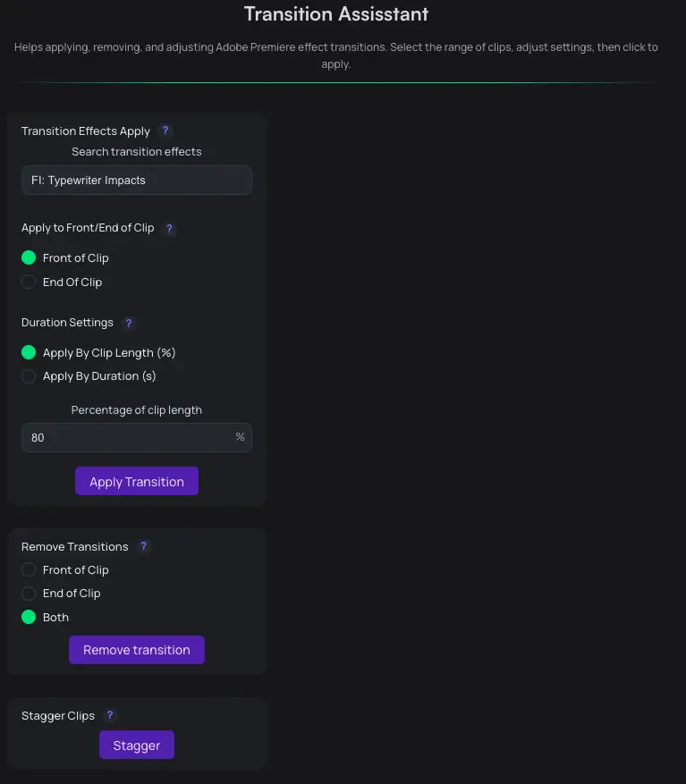The height and width of the screenshot is (784, 686).
Task: Click help icon next to Apply to Front/End of Clip
Action: (169, 228)
